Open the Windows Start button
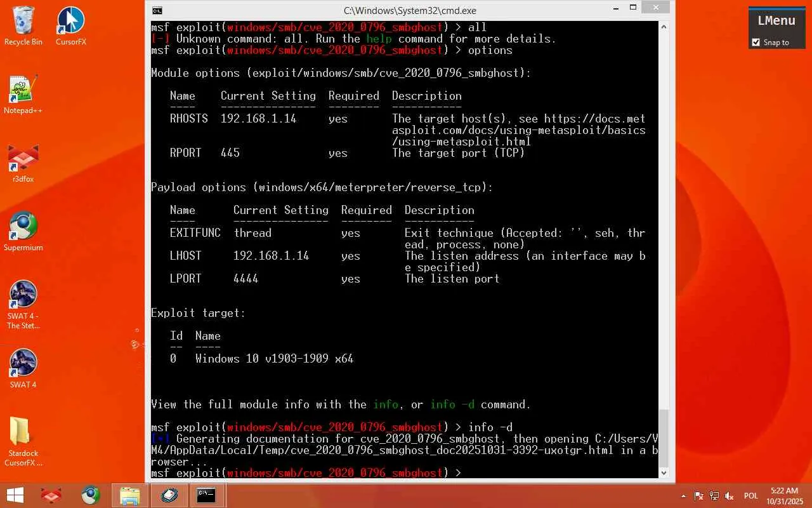Image resolution: width=812 pixels, height=508 pixels. tap(15, 495)
